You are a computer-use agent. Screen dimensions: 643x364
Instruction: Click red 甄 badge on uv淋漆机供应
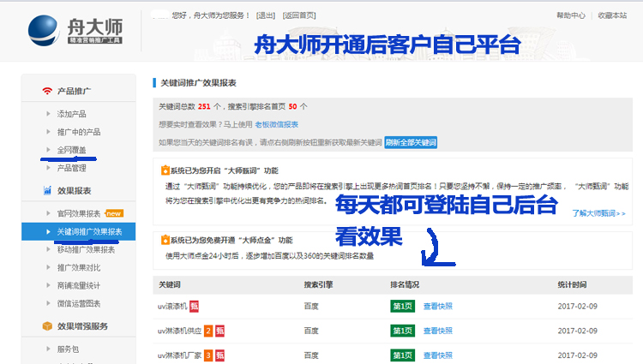click(220, 331)
